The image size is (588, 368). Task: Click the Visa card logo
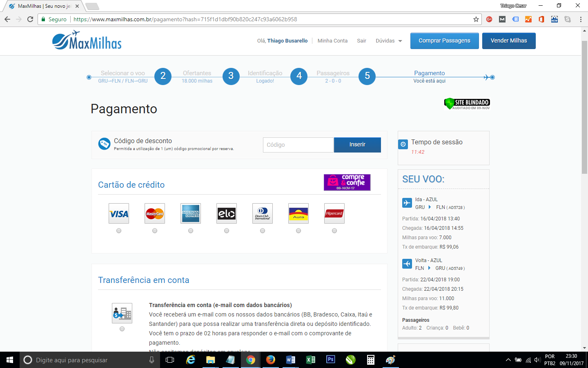coord(119,213)
